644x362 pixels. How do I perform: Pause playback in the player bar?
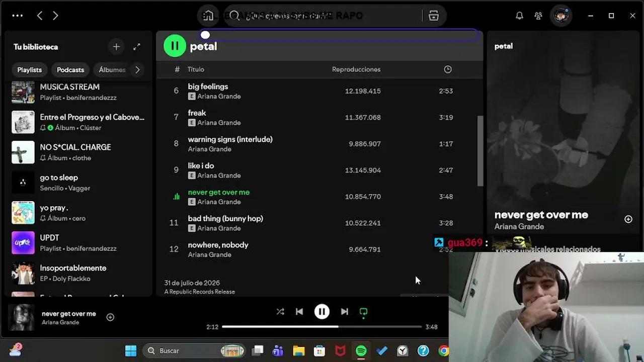[322, 312]
